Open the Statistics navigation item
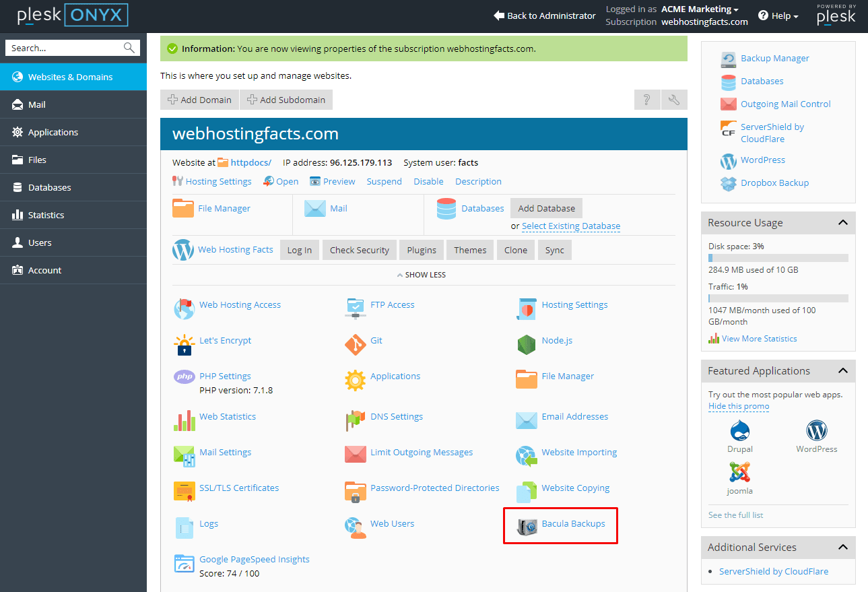The height and width of the screenshot is (592, 868). [x=73, y=215]
